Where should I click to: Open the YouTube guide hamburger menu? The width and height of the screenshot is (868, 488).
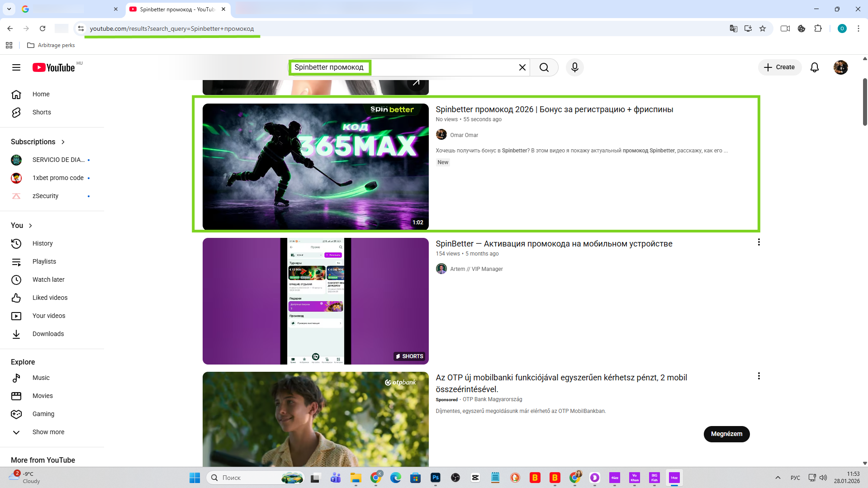click(x=16, y=67)
